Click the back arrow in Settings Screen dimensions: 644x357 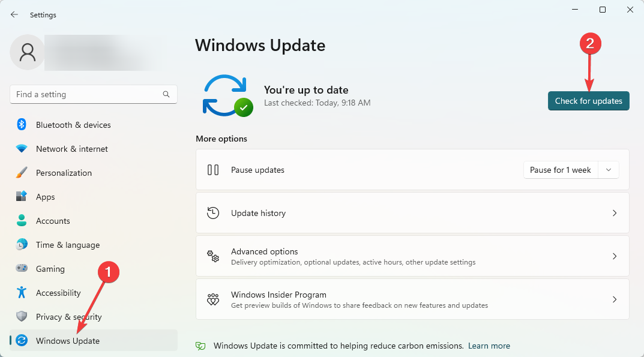coord(14,15)
